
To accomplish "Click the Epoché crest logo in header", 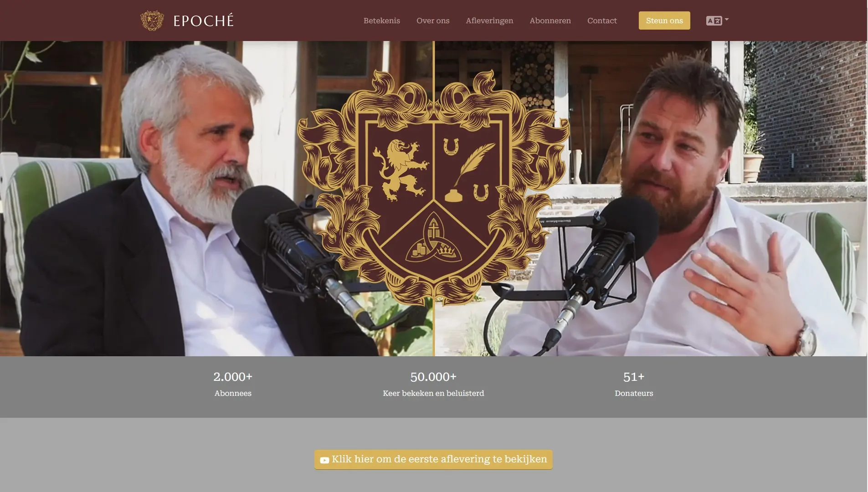I will (x=152, y=20).
